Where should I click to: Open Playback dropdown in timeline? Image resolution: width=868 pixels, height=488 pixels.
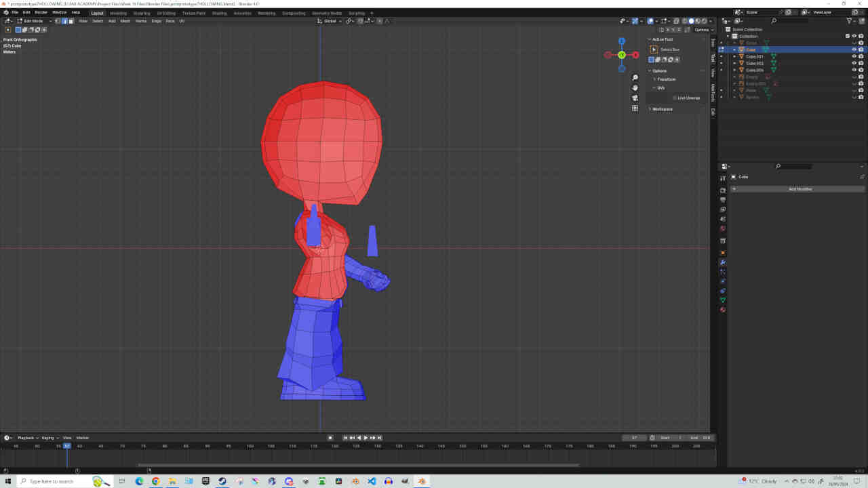[x=27, y=438]
